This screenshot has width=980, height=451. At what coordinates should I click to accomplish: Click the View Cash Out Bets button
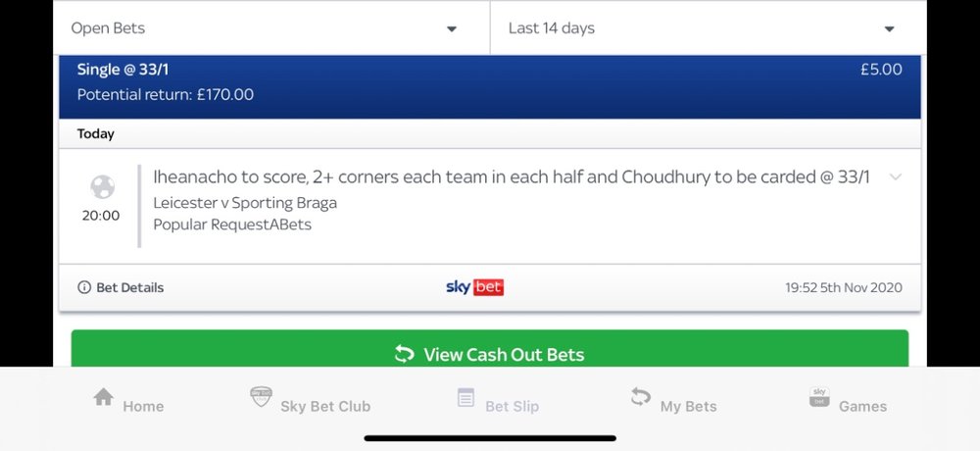tap(490, 348)
